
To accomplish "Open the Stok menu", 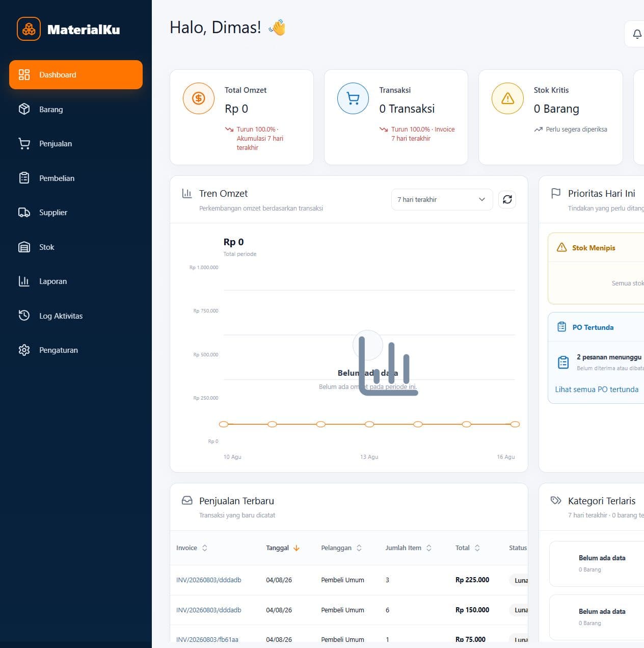I will pyautogui.click(x=76, y=247).
